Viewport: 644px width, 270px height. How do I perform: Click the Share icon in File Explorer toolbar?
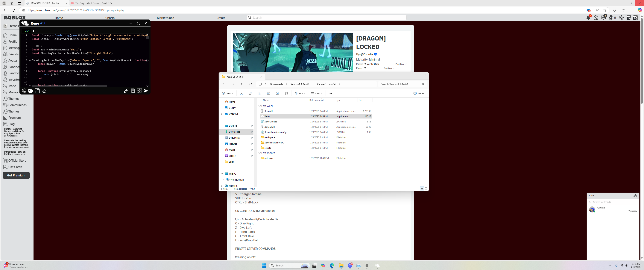[x=277, y=93]
